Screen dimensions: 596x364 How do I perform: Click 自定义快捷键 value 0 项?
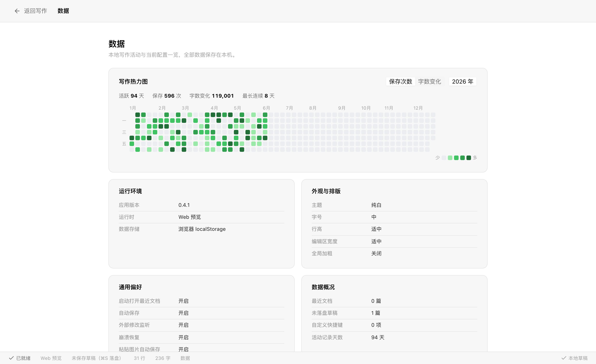point(376,325)
